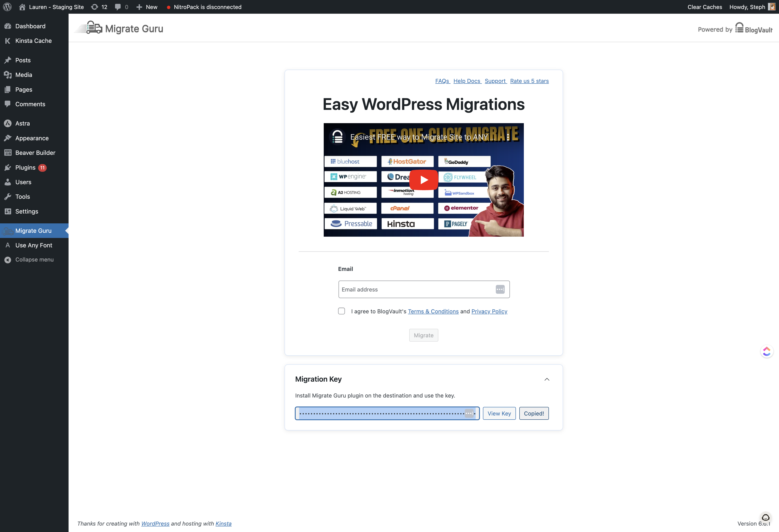The image size is (779, 532).
Task: Open Plugins with 11 updates badge
Action: 34,167
